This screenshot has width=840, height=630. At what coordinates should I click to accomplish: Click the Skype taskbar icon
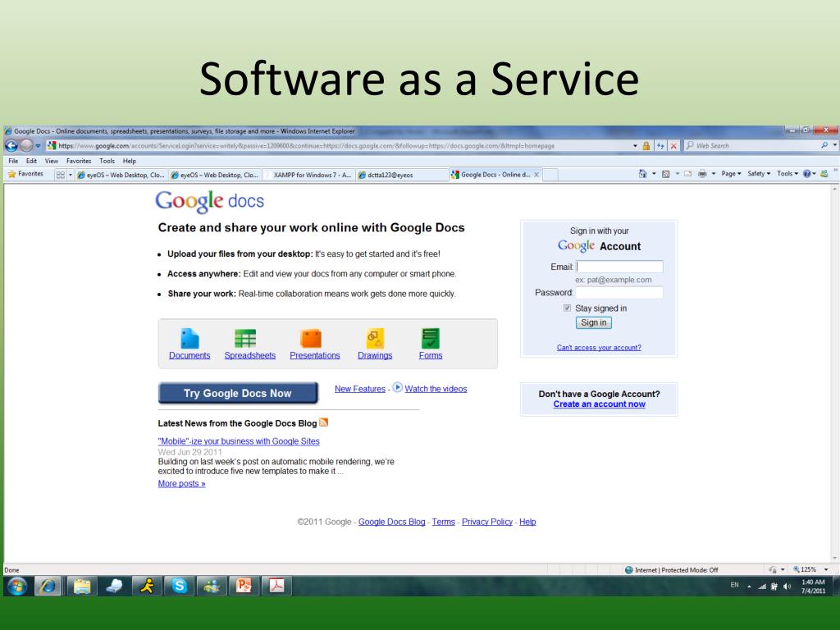180,586
